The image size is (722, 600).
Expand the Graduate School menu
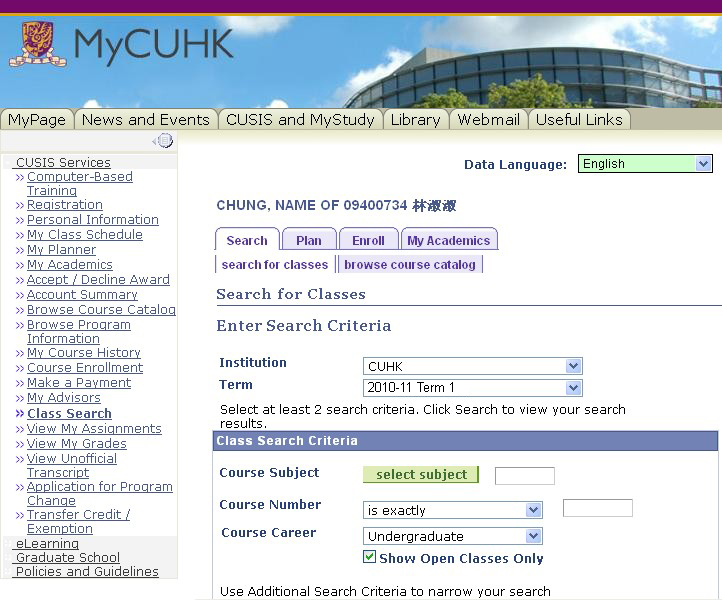coord(68,558)
